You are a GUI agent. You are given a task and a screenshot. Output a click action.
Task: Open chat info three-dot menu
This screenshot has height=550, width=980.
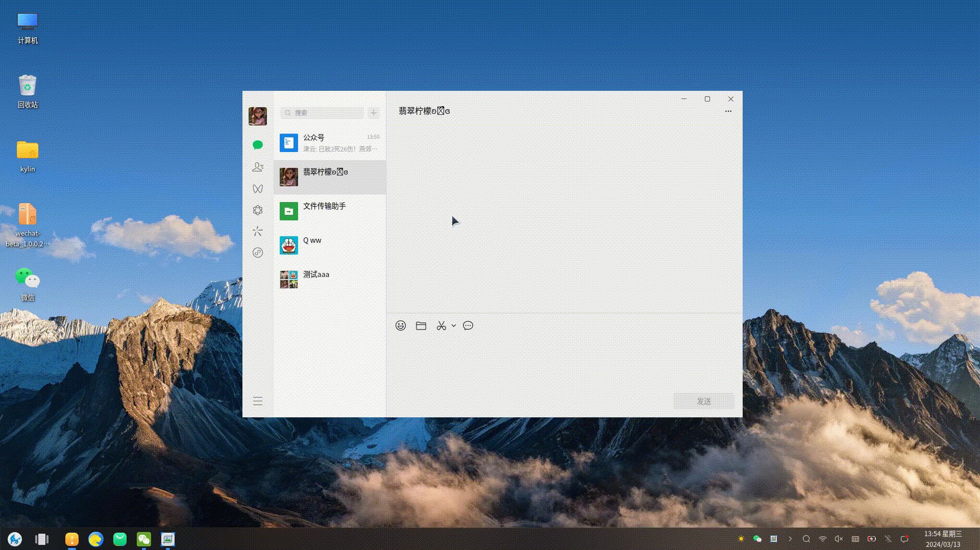(x=728, y=111)
